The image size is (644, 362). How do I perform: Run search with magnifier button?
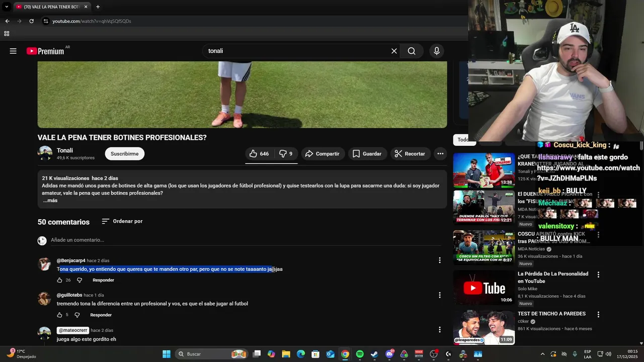[412, 51]
